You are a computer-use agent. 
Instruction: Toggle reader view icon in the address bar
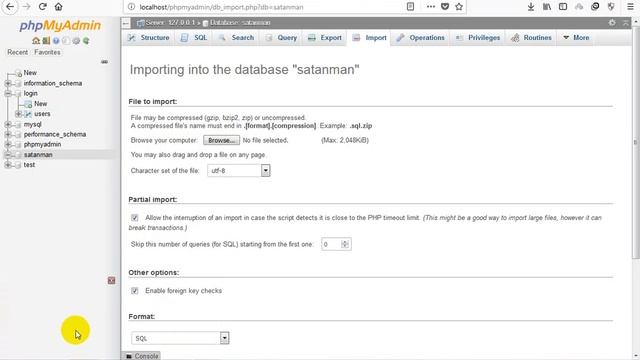click(x=411, y=7)
